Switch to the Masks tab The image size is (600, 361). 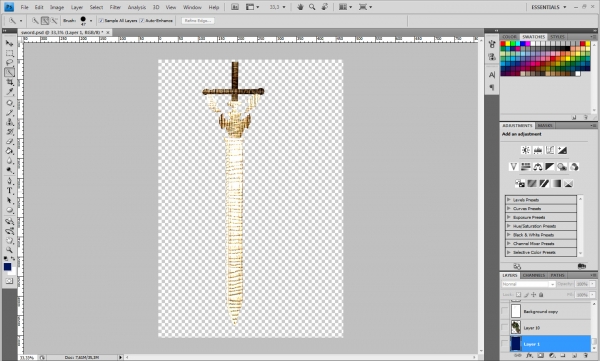[545, 126]
